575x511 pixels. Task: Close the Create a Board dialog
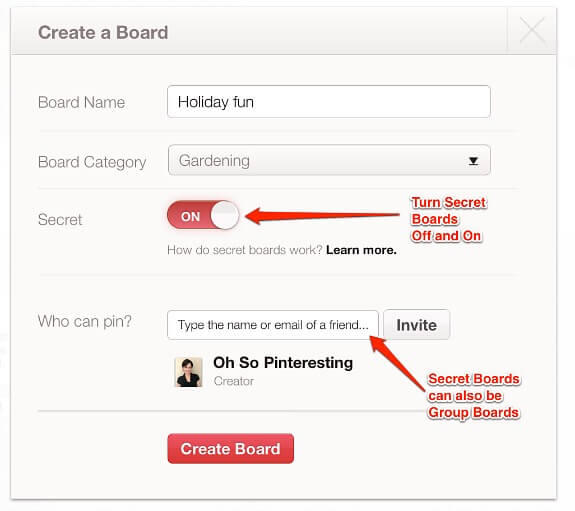click(532, 31)
